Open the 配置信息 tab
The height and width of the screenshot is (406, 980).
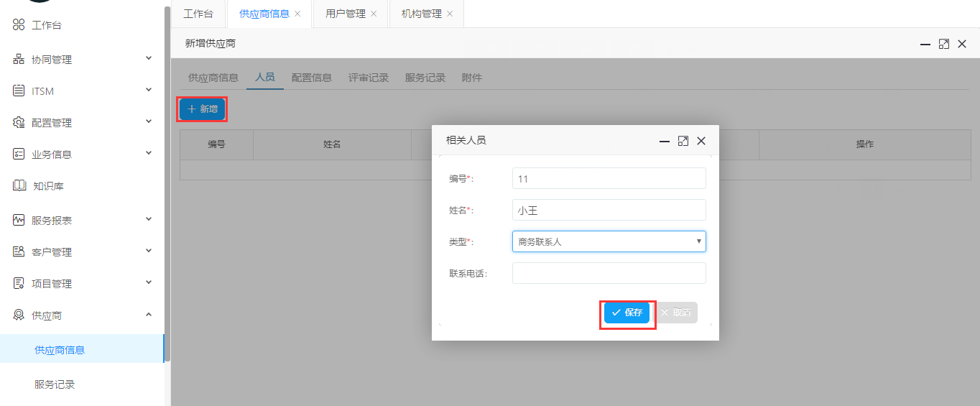tap(311, 78)
